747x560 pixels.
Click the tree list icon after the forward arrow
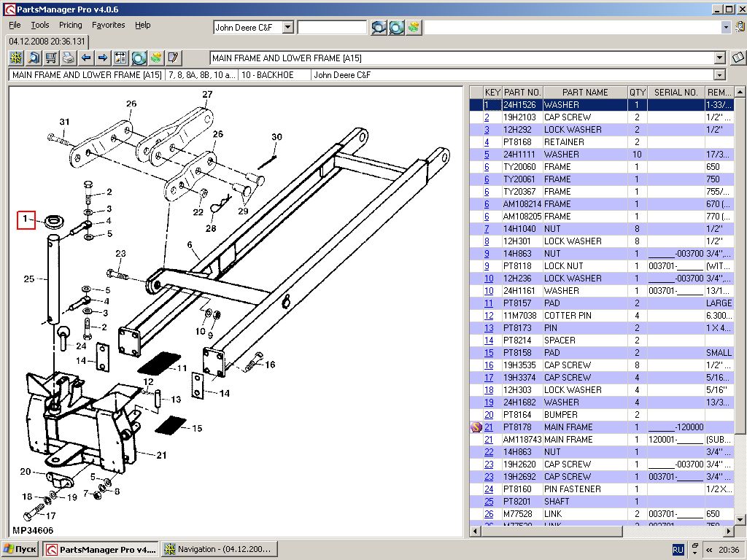tap(120, 58)
